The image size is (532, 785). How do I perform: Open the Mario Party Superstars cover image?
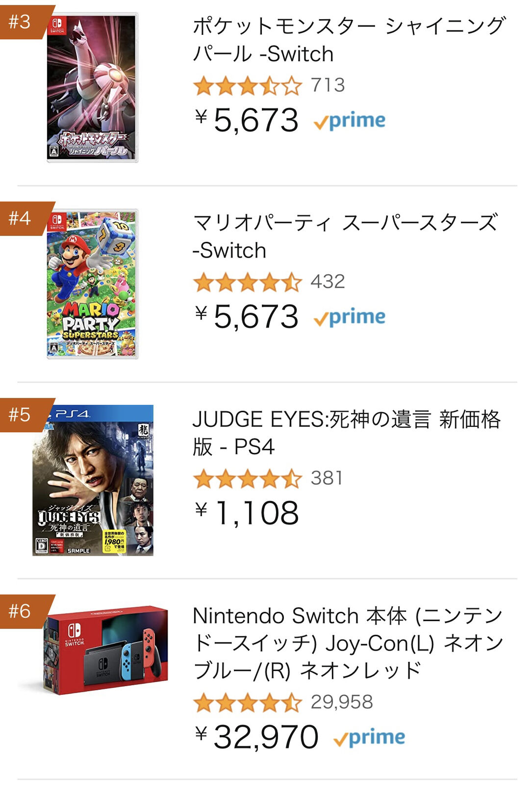tap(92, 285)
